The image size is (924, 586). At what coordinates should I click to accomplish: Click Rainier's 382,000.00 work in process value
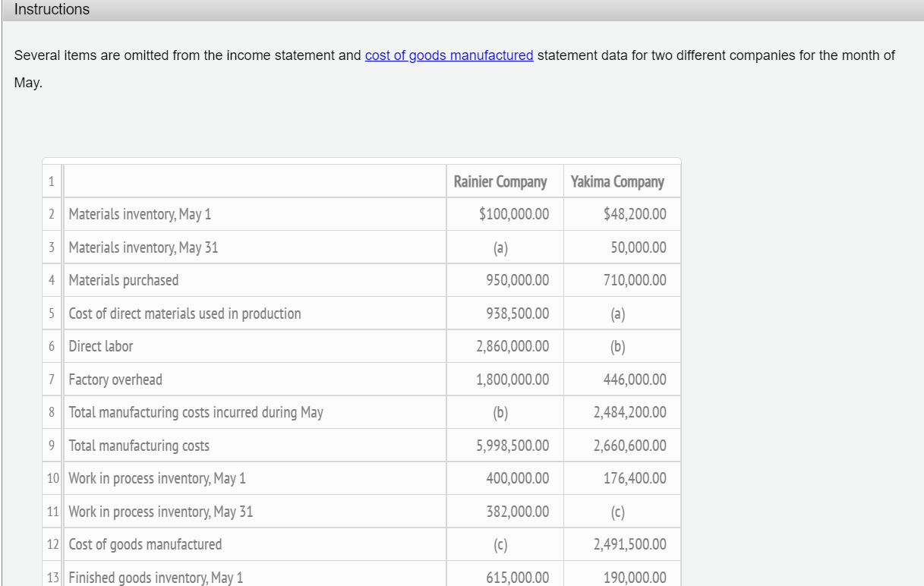517,512
